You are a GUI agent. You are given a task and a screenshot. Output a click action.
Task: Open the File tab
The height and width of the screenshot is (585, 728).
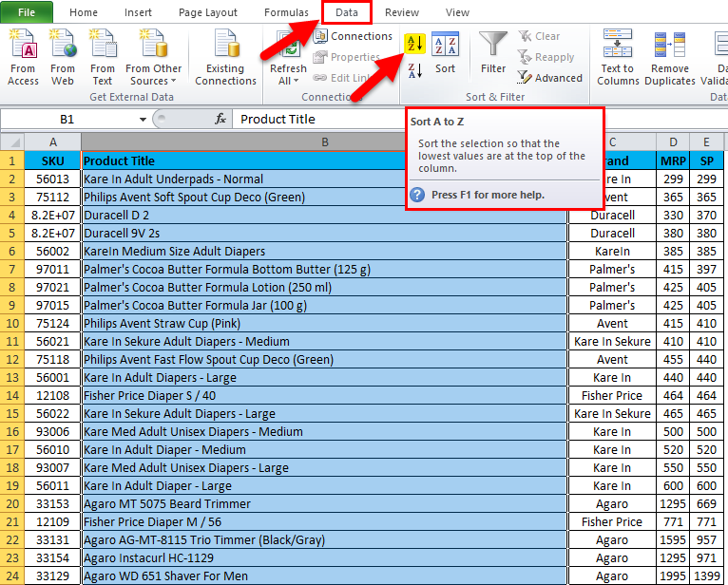point(27,12)
